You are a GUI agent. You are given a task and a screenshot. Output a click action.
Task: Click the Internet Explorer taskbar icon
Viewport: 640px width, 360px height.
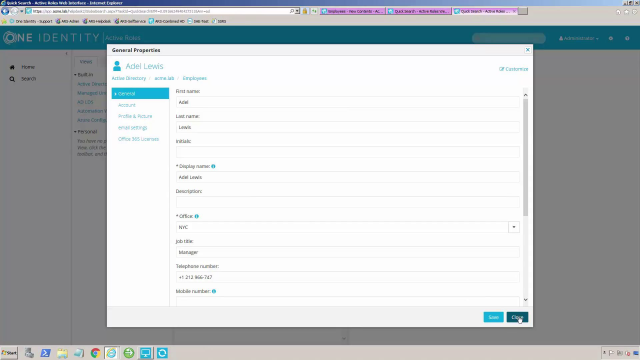(x=111, y=353)
